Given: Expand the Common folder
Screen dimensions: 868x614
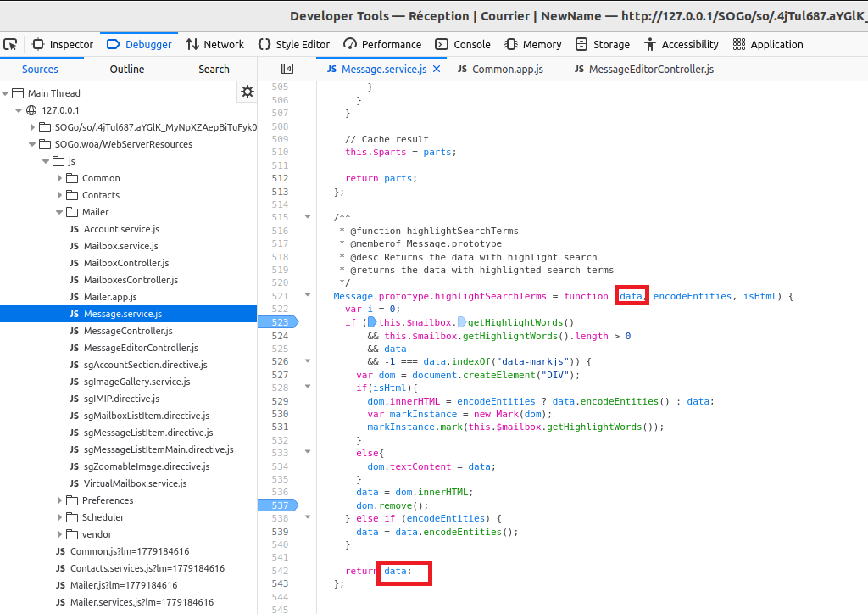Looking at the screenshot, I should [59, 178].
